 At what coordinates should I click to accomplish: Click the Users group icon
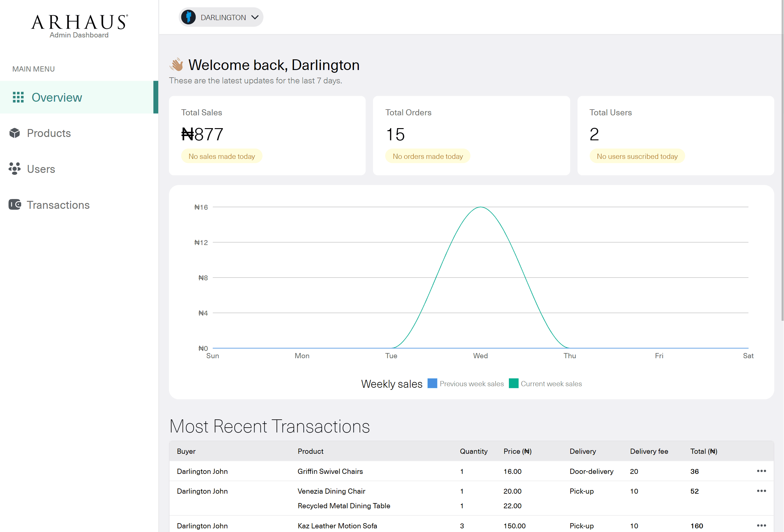click(15, 169)
